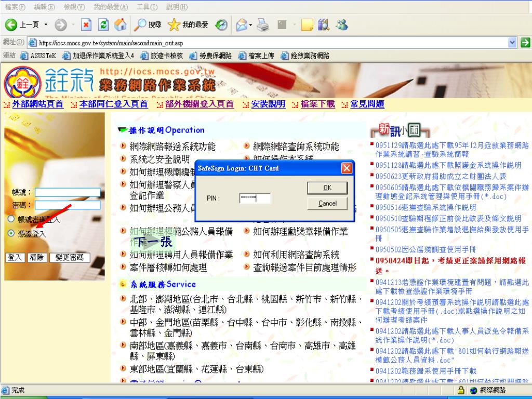Click the Internet zone globe in status bar
The height and width of the screenshot is (399, 532).
tap(474, 391)
